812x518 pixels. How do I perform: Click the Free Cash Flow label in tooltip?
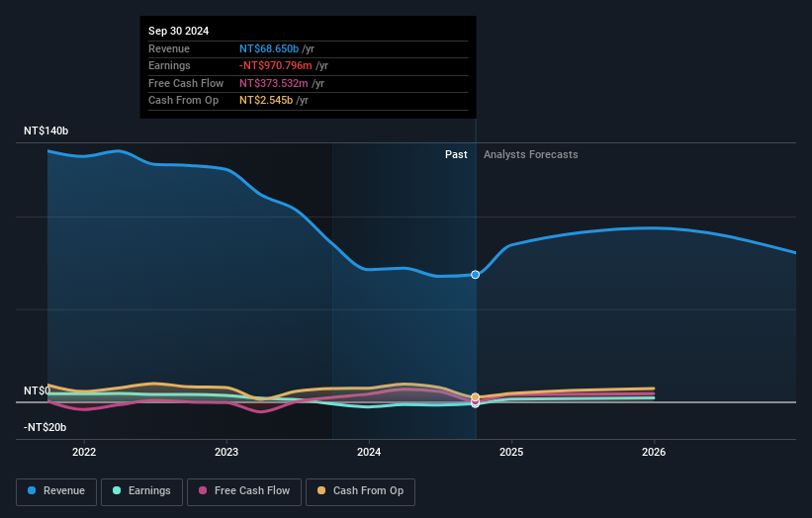(186, 83)
